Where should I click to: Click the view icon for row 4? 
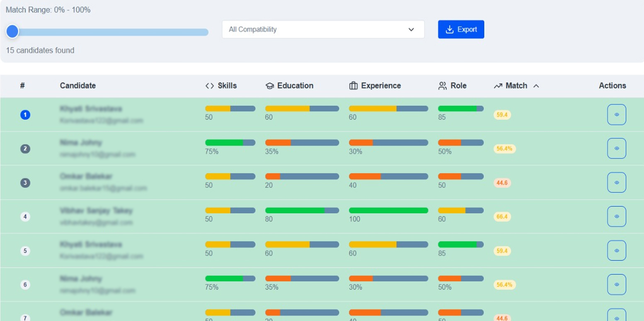tap(616, 217)
